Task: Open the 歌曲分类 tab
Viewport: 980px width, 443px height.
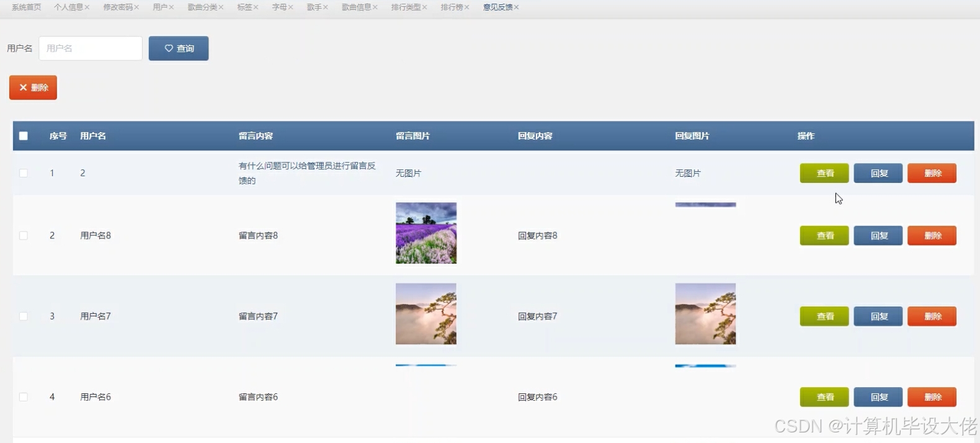Action: click(x=202, y=7)
